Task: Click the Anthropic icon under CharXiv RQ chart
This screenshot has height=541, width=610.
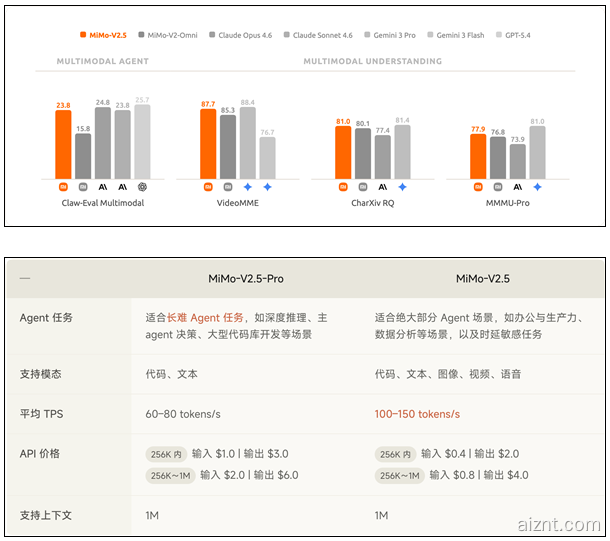Action: pyautogui.click(x=382, y=186)
